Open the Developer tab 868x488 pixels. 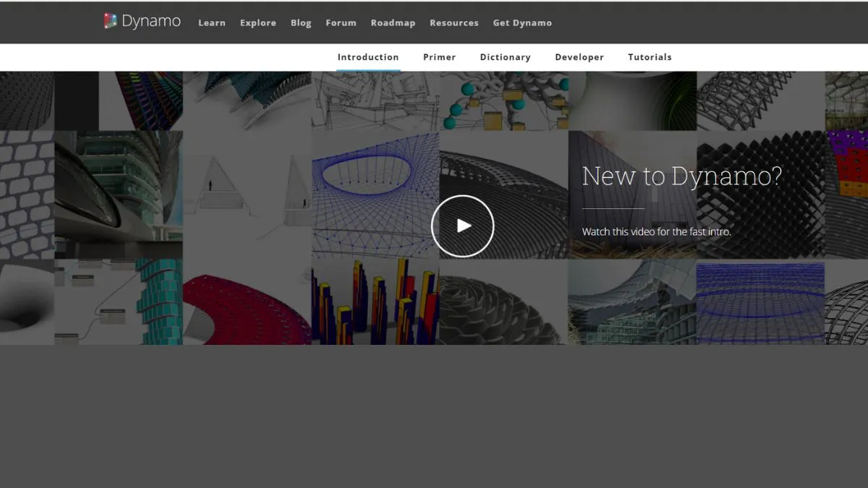(x=579, y=57)
